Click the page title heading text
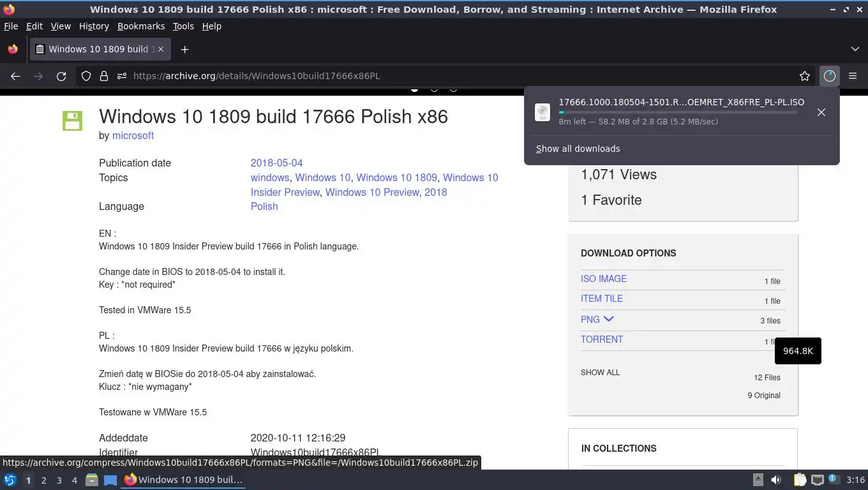This screenshot has width=868, height=490. pos(273,117)
